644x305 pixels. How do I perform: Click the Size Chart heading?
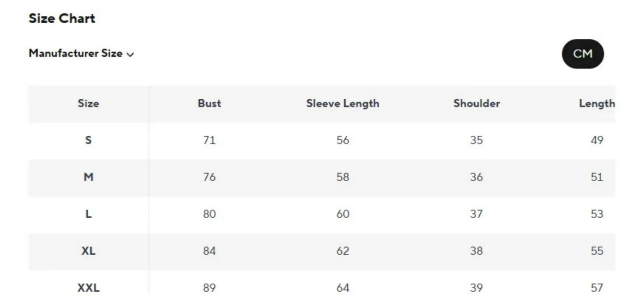pos(62,18)
